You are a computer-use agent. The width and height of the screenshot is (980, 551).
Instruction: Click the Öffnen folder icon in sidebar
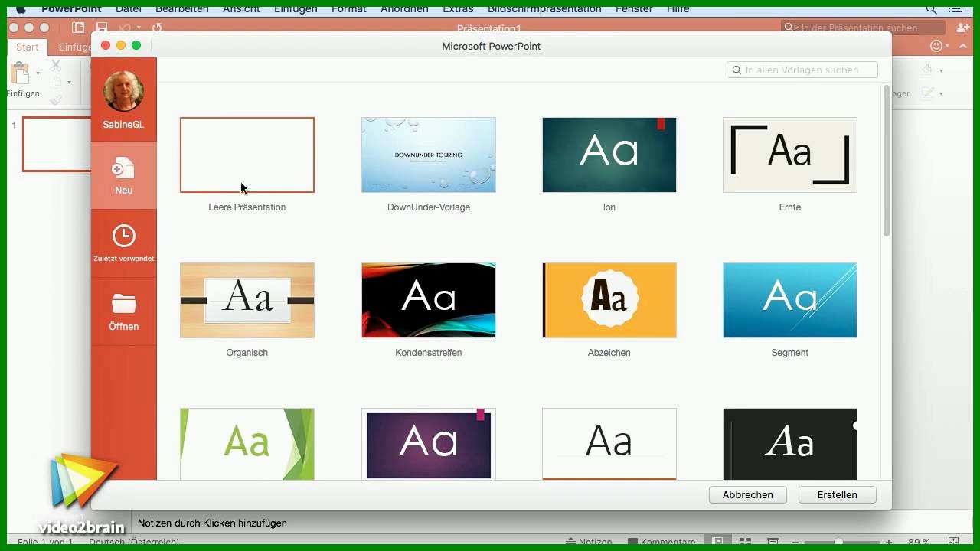(123, 304)
